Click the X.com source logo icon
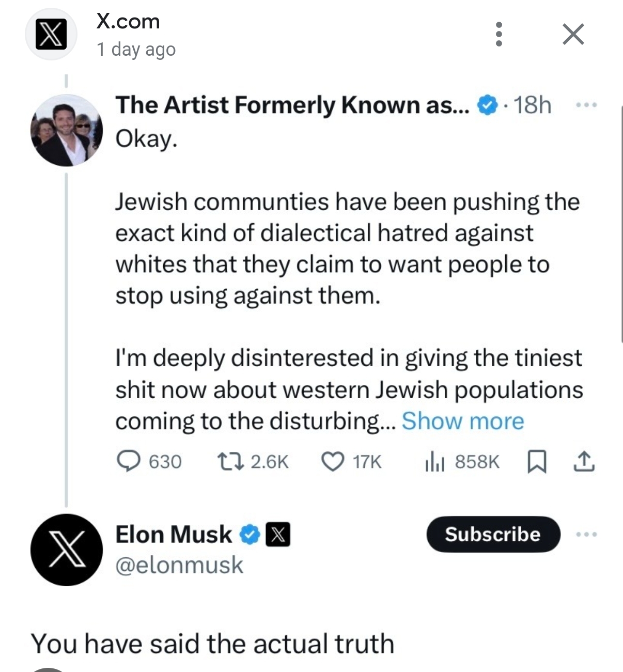Viewport: 623px width, 672px height. click(x=51, y=35)
